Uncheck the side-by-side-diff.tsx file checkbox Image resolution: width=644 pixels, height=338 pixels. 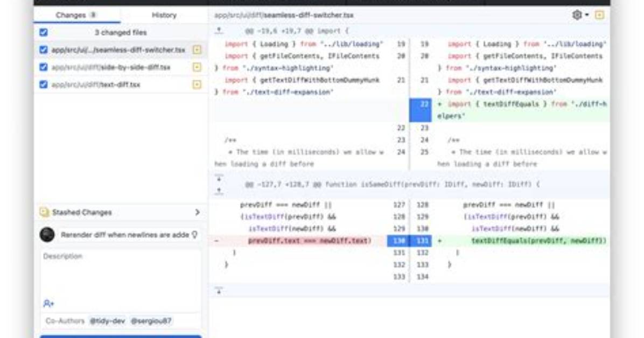click(x=44, y=67)
